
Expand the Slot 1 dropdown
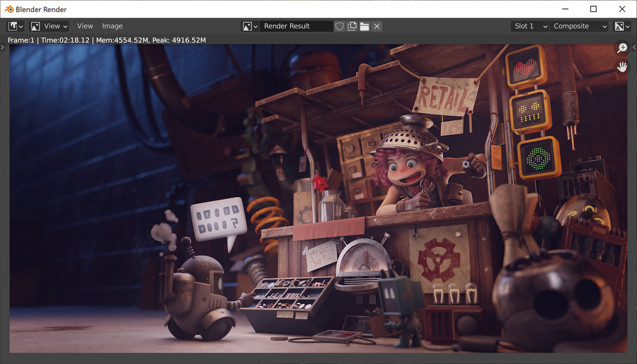coord(530,26)
